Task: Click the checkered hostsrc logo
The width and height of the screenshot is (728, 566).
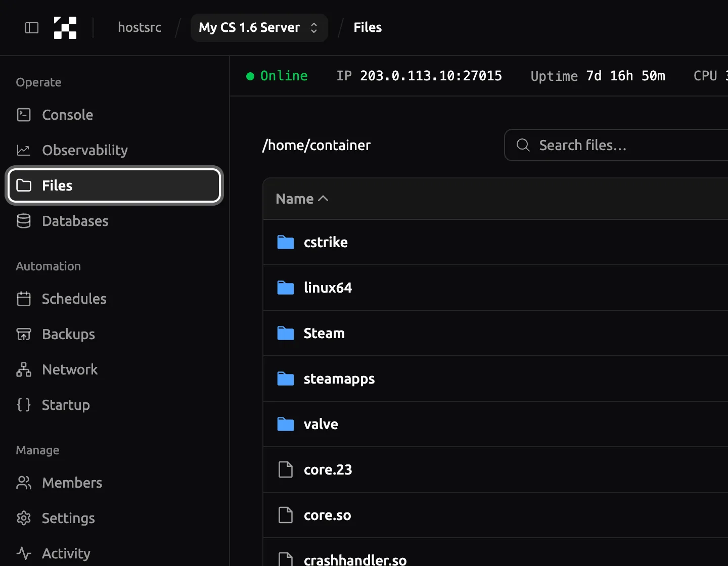Action: click(65, 28)
